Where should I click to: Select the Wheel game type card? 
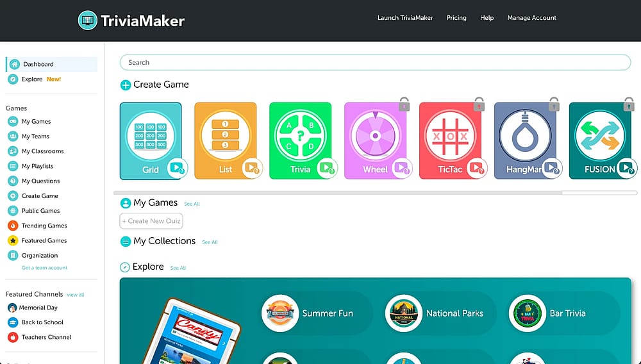point(375,141)
